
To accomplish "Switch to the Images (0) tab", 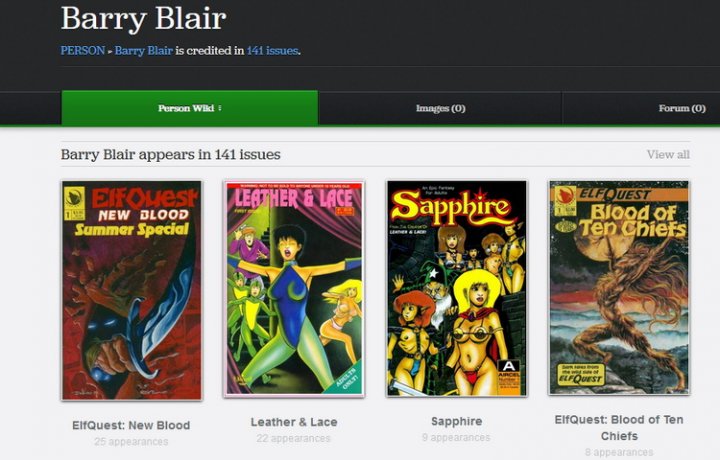I will pos(440,108).
